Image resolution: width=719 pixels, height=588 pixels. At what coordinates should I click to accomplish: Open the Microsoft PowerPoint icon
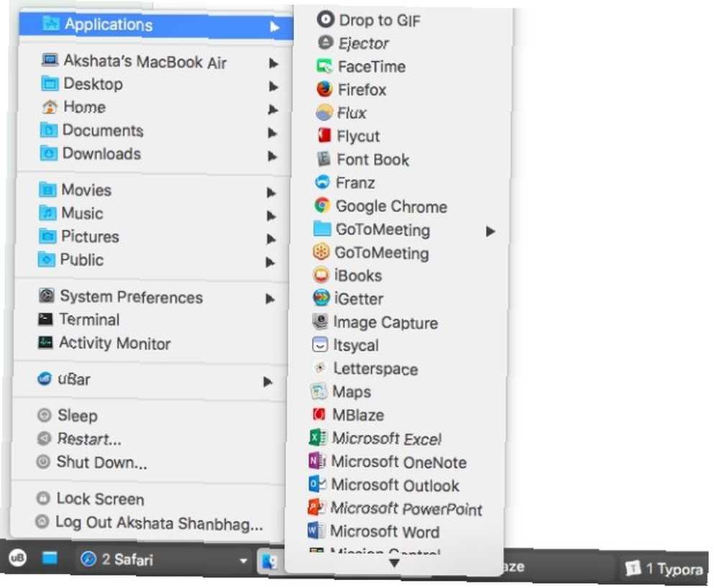coord(316,507)
